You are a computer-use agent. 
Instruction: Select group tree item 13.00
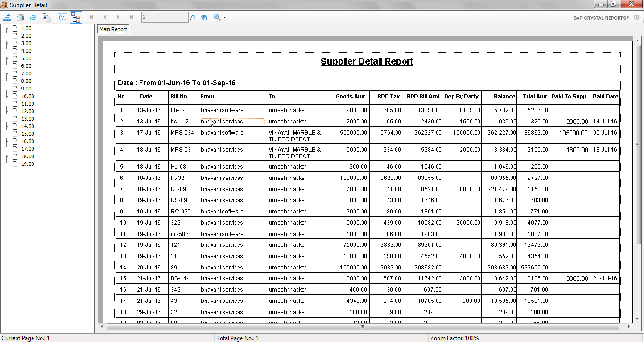point(27,119)
